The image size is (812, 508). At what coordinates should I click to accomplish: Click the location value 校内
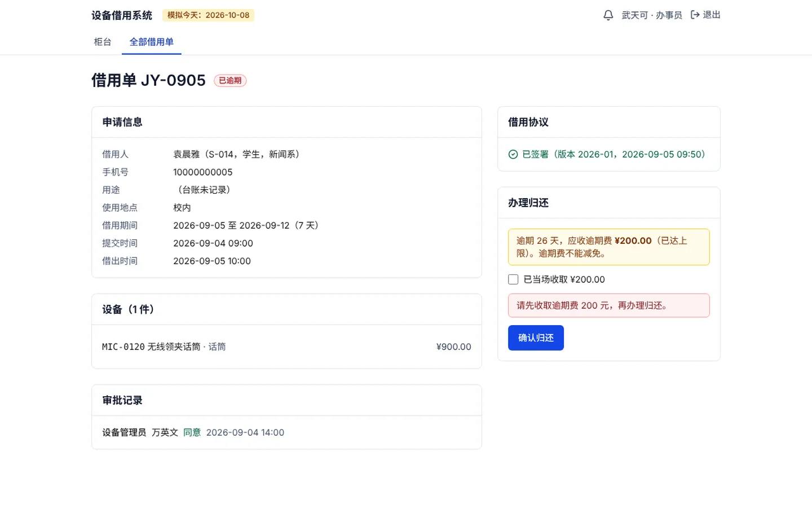[182, 208]
